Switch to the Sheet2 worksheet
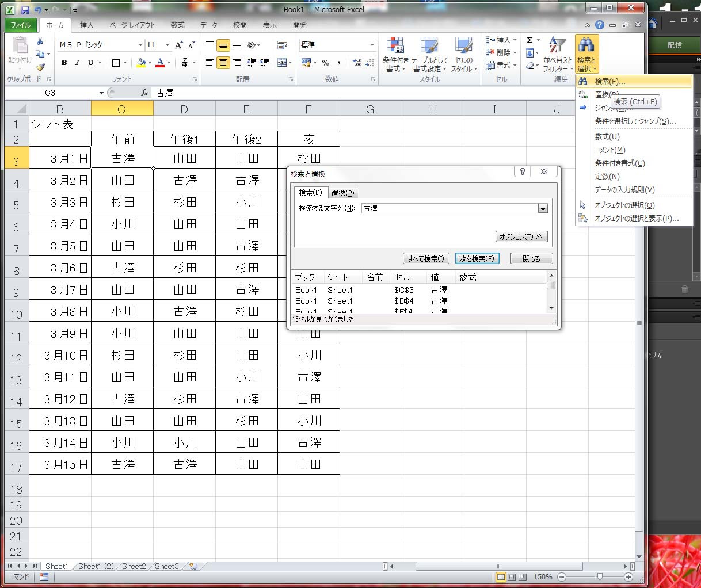The width and height of the screenshot is (701, 588). click(133, 566)
